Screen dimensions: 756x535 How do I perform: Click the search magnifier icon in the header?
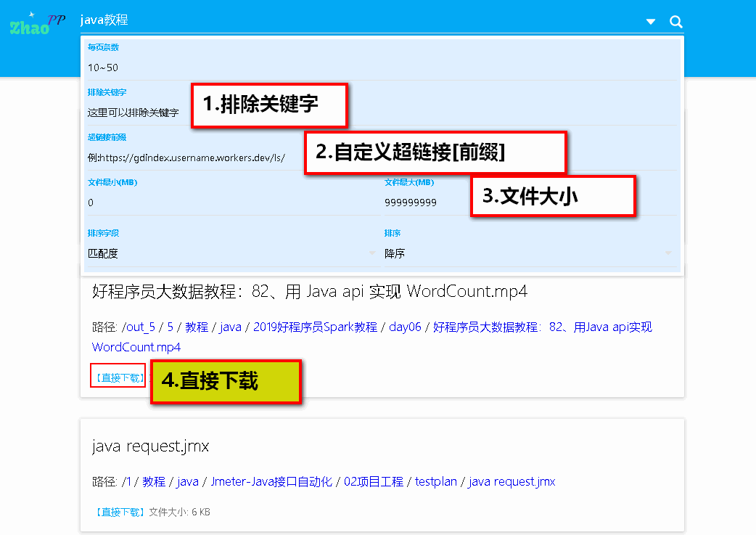[x=675, y=21]
